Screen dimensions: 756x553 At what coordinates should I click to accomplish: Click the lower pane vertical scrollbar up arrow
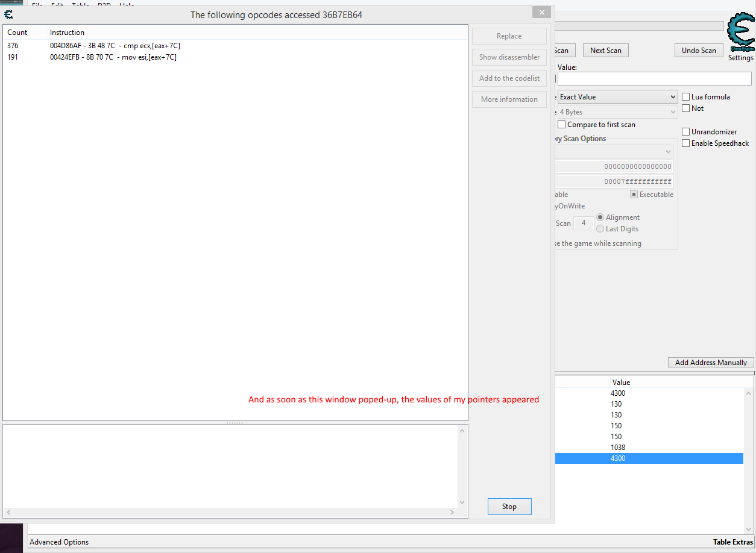coord(462,431)
